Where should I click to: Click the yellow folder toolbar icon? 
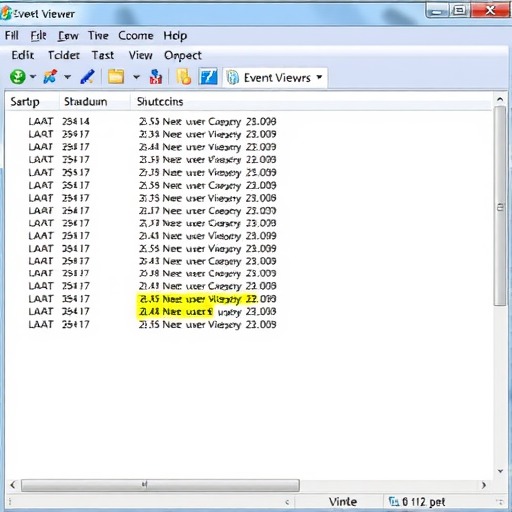116,77
